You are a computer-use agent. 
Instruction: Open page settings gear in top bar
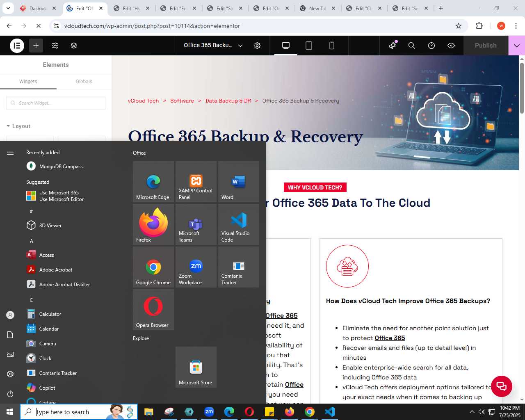(x=257, y=46)
